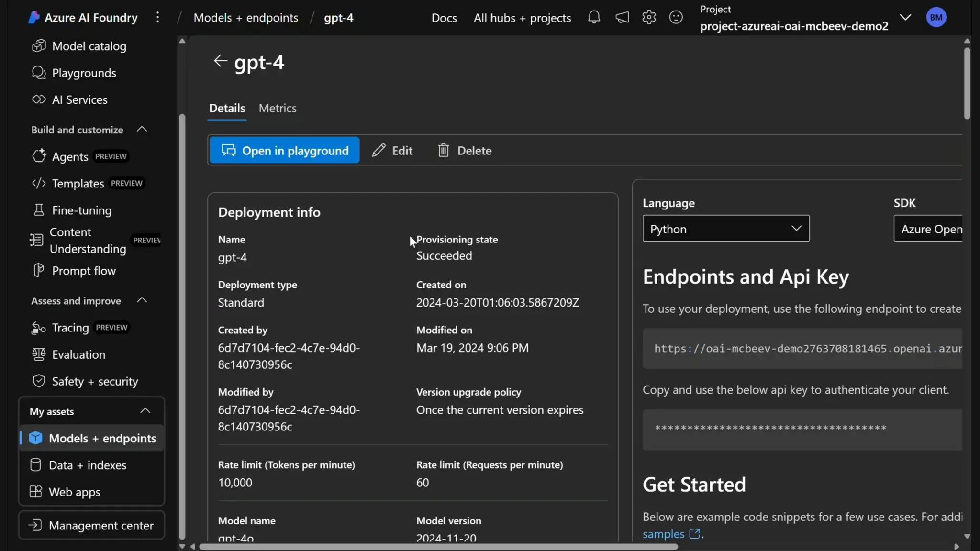Click the three-dot menu by Azure AI Foundry
Viewport: 980px width, 551px height.
157,18
